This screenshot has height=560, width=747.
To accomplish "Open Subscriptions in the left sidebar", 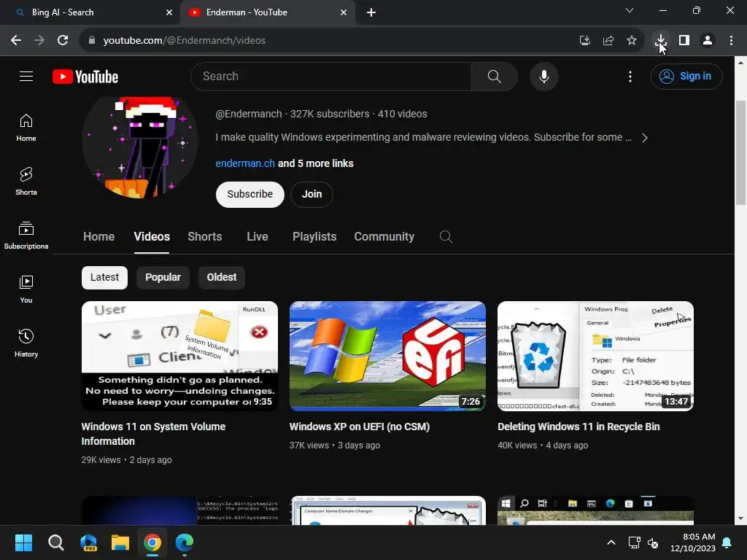I will [x=26, y=236].
